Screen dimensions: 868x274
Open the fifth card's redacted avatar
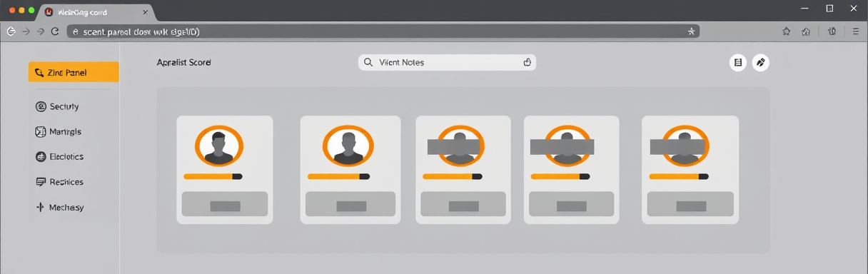(x=684, y=146)
